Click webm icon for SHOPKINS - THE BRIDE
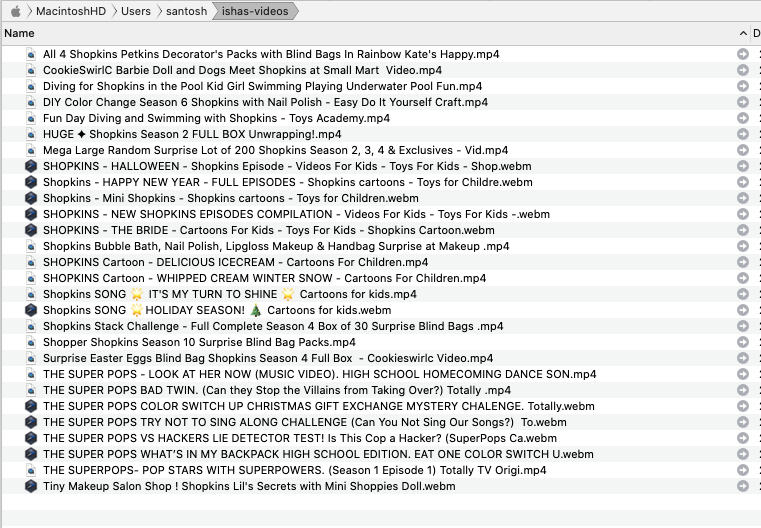 31,231
